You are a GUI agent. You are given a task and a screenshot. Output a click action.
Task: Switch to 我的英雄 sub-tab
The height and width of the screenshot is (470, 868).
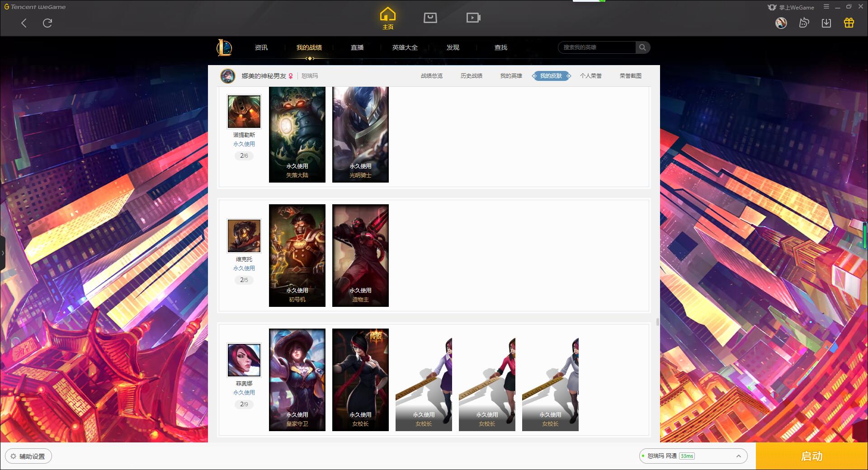pyautogui.click(x=511, y=76)
